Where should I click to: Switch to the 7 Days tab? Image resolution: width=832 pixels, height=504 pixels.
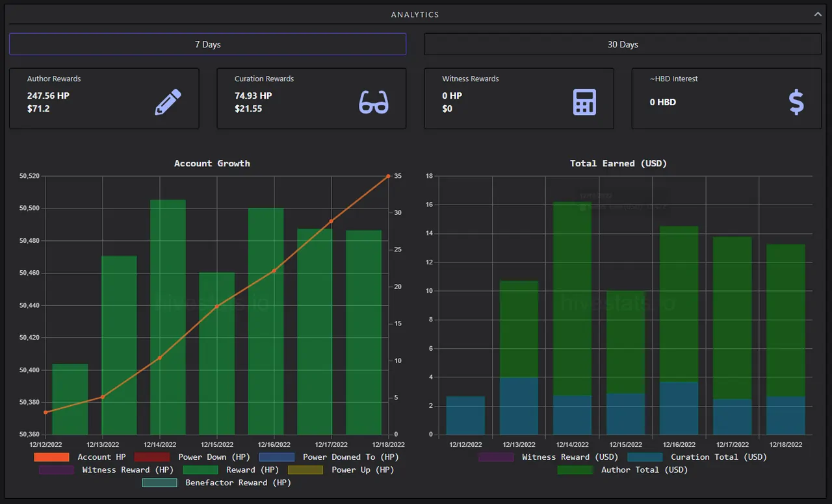click(x=207, y=44)
